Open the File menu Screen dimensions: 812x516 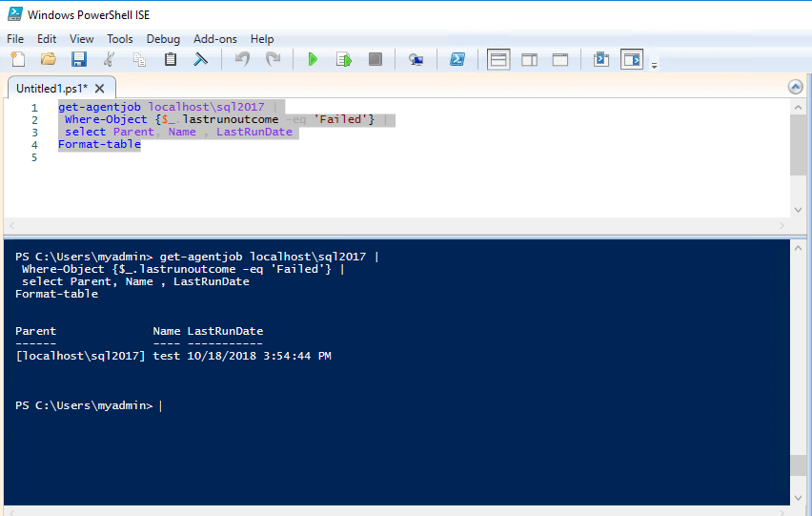click(15, 39)
